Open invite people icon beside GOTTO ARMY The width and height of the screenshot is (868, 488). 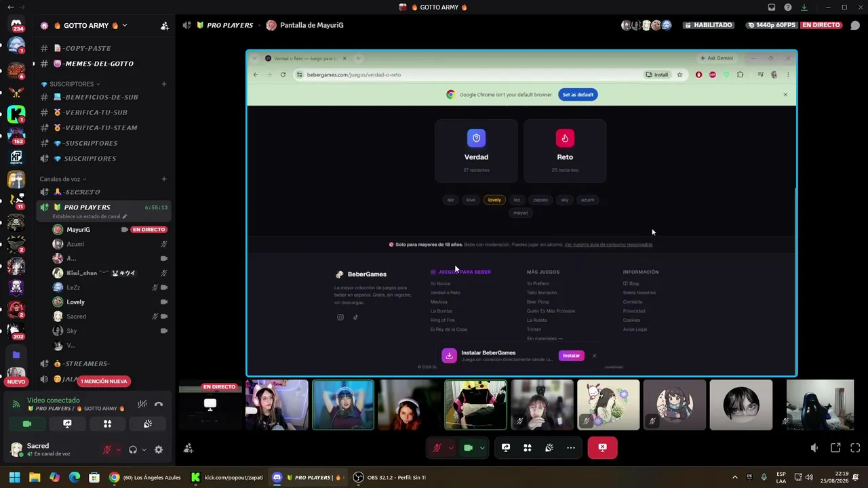(164, 26)
